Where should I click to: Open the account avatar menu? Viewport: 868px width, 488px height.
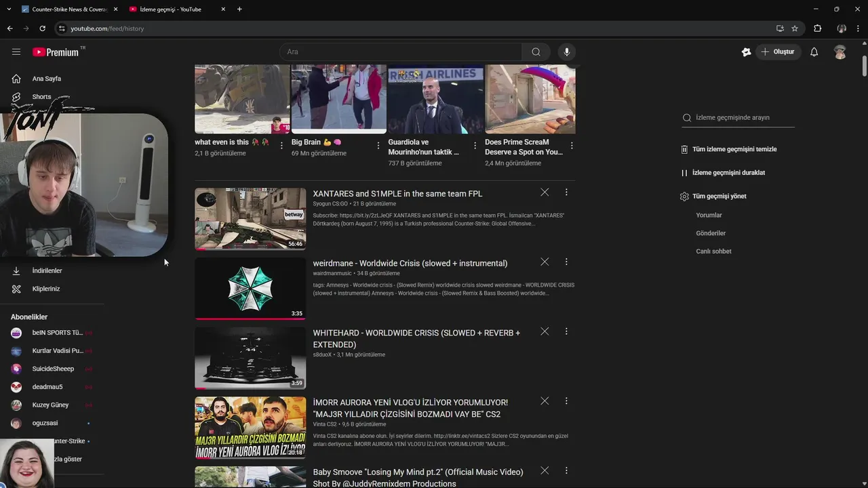click(x=840, y=52)
